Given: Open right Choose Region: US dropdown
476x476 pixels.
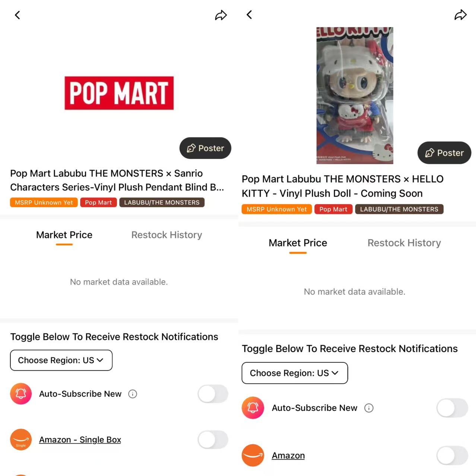Looking at the screenshot, I should click(x=295, y=373).
